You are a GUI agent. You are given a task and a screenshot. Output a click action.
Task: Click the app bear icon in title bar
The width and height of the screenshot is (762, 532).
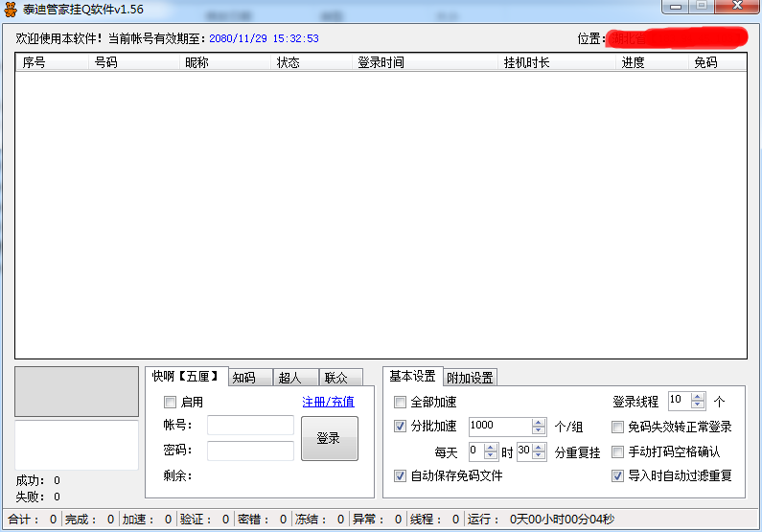click(12, 10)
